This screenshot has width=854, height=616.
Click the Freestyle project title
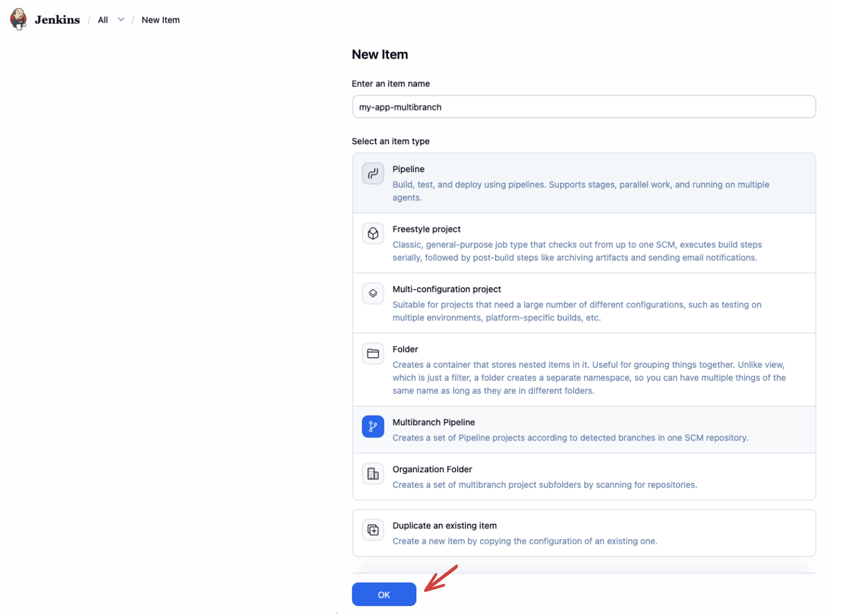426,229
